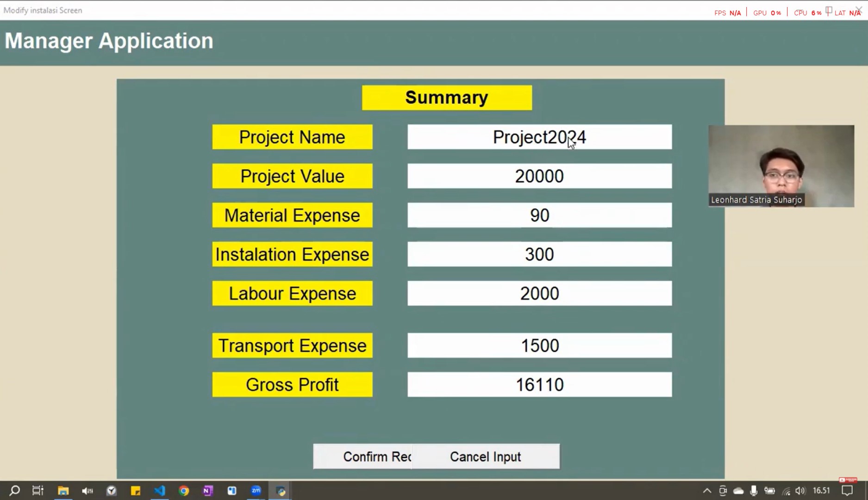Click the Python app taskbar icon
Image resolution: width=868 pixels, height=500 pixels.
[x=281, y=490]
